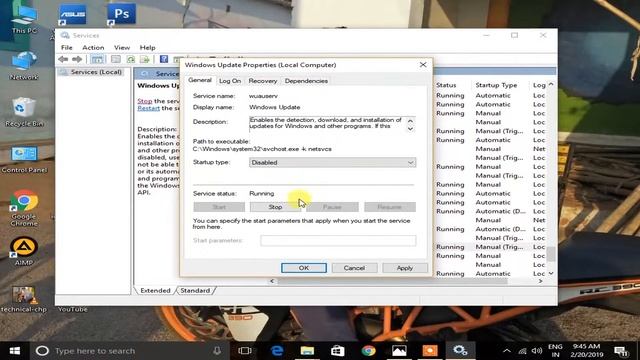Switch to the Recovery tab

pos(262,81)
